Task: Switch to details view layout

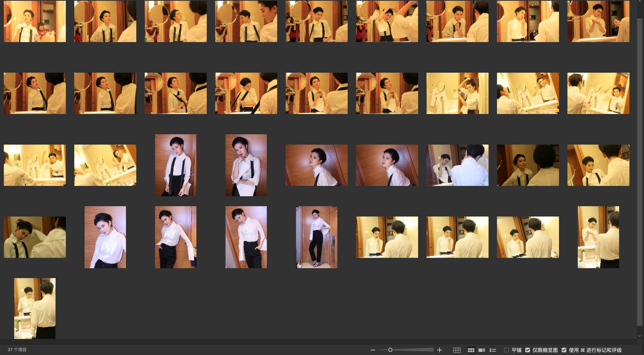Action: click(482, 350)
